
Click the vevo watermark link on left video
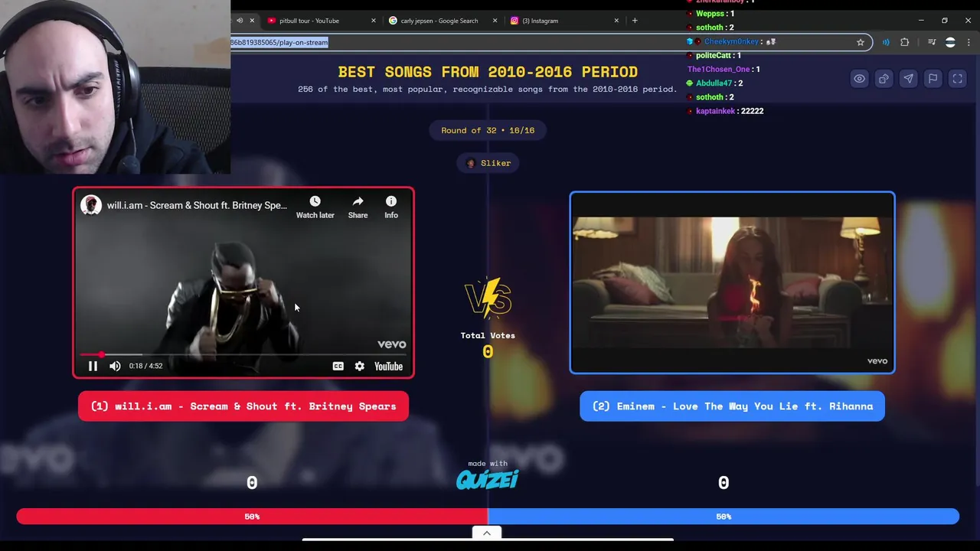click(x=391, y=344)
